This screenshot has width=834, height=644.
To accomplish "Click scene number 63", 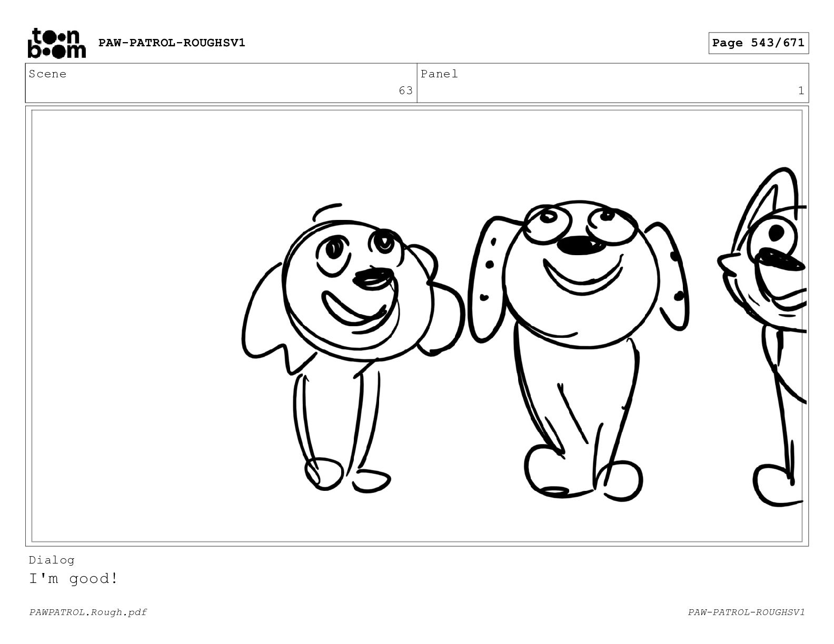I will (x=405, y=90).
